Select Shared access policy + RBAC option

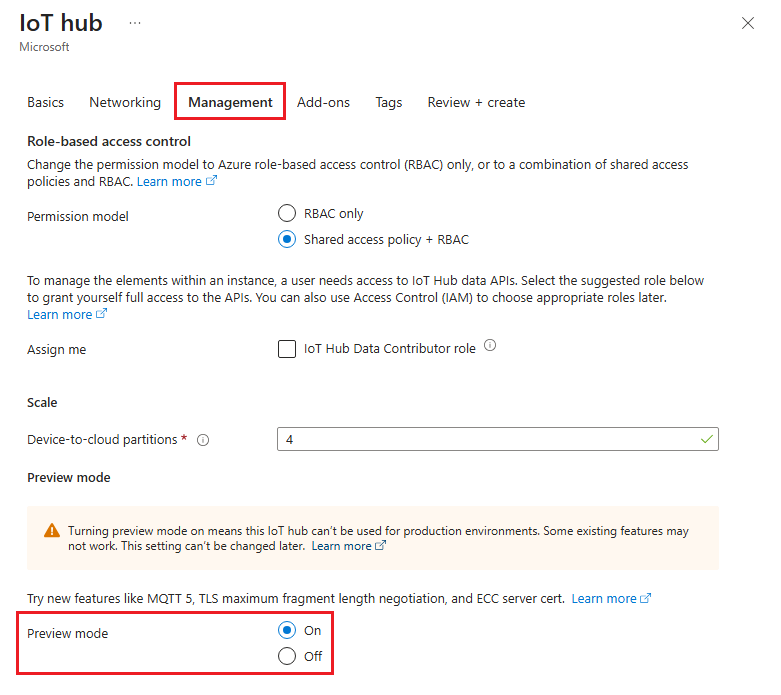pyautogui.click(x=287, y=240)
